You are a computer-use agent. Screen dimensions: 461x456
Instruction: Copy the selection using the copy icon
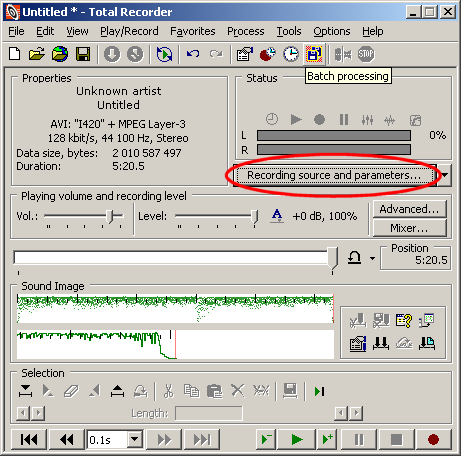coord(191,391)
